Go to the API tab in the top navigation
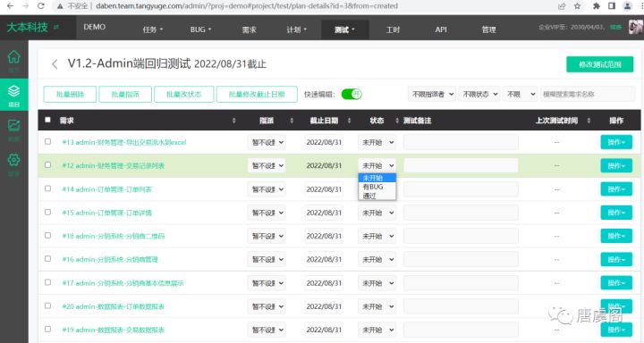 pyautogui.click(x=441, y=29)
